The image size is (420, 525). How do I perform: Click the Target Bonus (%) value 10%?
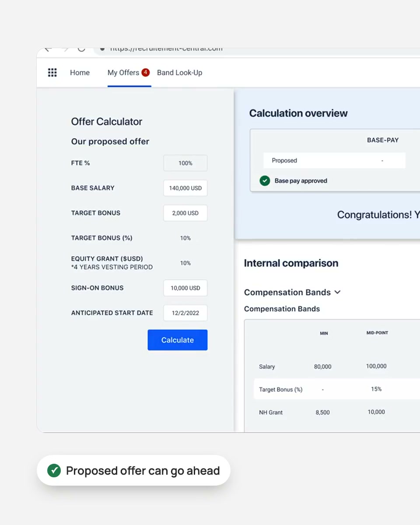point(185,238)
